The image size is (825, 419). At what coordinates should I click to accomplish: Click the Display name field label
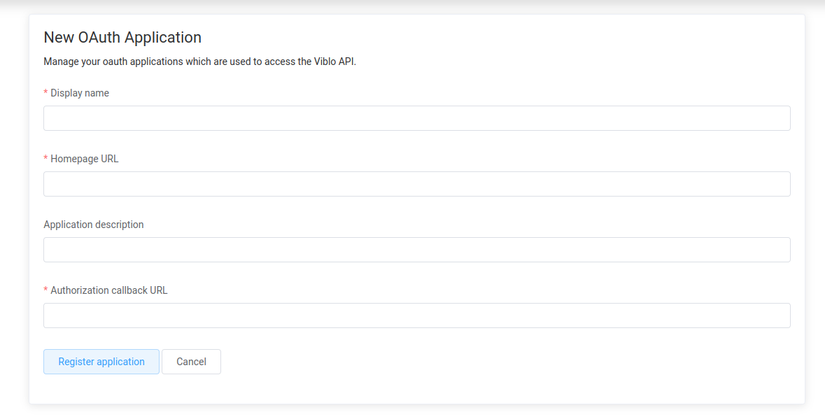(80, 93)
